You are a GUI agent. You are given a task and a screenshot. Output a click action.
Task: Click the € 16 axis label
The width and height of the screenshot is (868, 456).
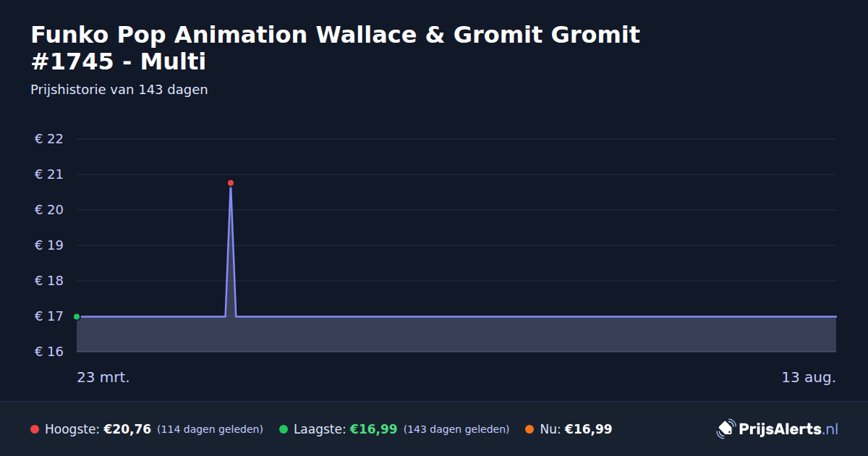(x=49, y=352)
